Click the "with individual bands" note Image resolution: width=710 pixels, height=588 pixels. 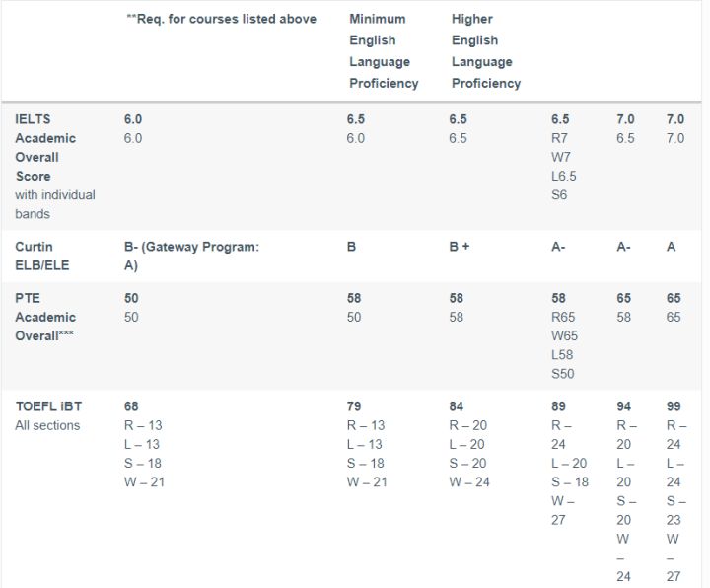pos(55,204)
